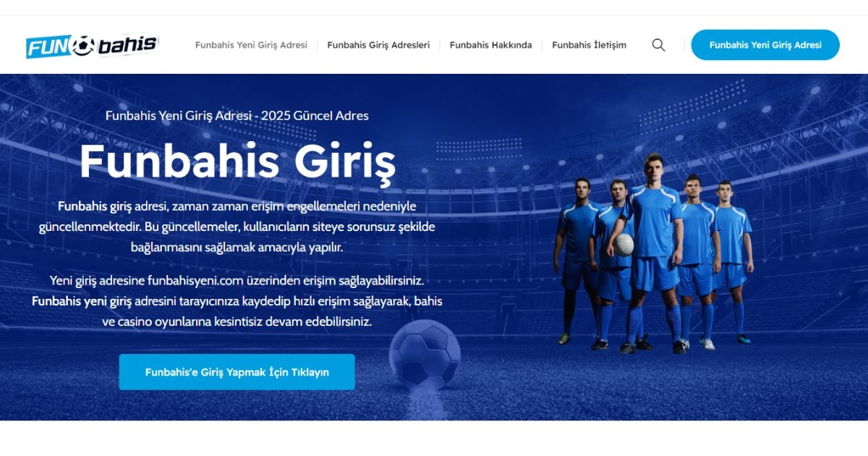868x456 pixels.
Task: Select the leftmost player in the team photo
Action: click(x=576, y=261)
